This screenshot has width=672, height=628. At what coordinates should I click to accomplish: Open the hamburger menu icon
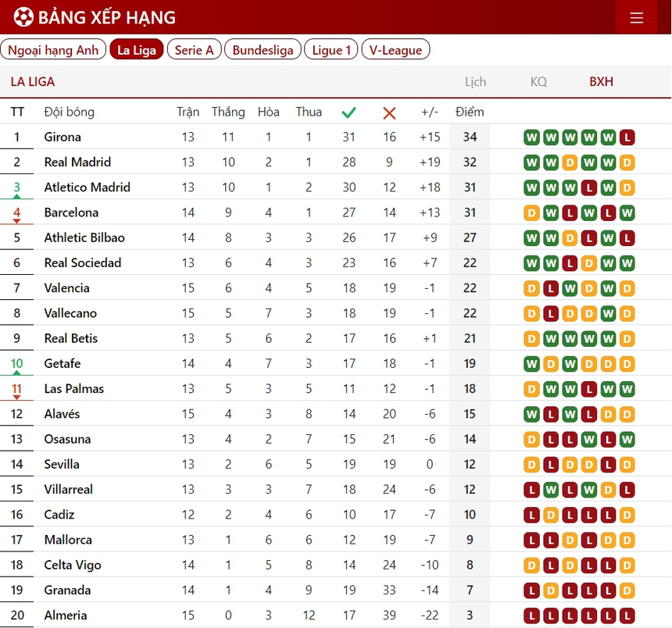636,17
